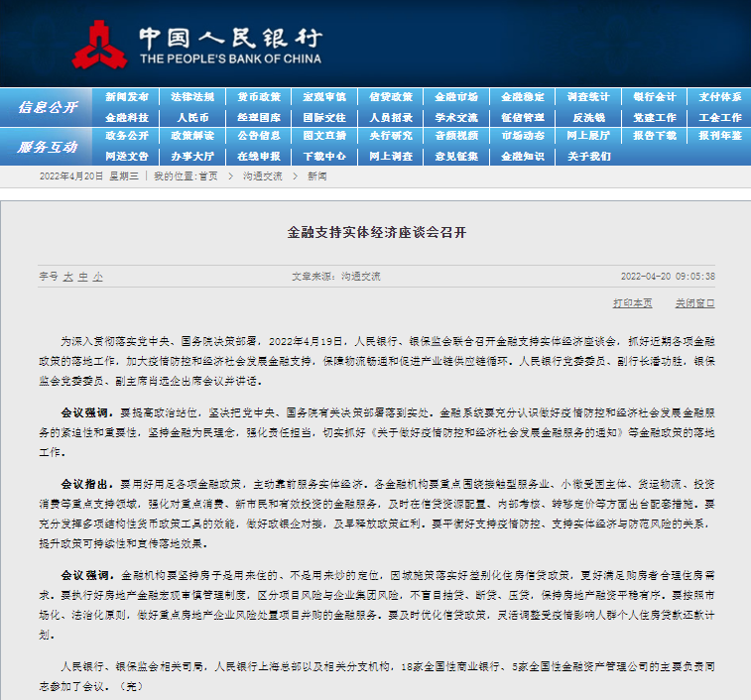Set font size to 大

[68, 277]
